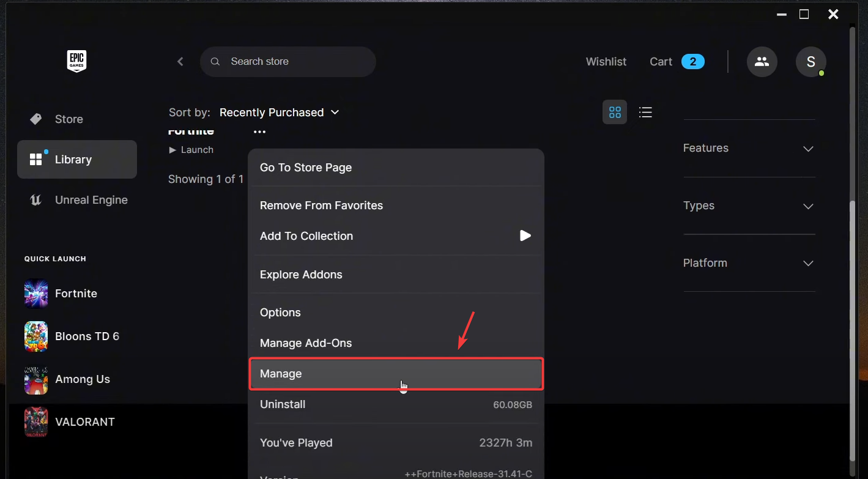
Task: Open Bloons TD 6 game icon
Action: pyautogui.click(x=36, y=336)
